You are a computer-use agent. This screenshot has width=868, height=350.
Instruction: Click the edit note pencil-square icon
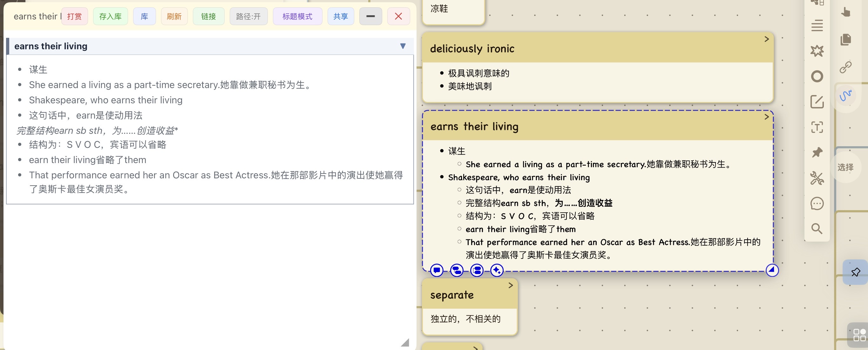[817, 102]
